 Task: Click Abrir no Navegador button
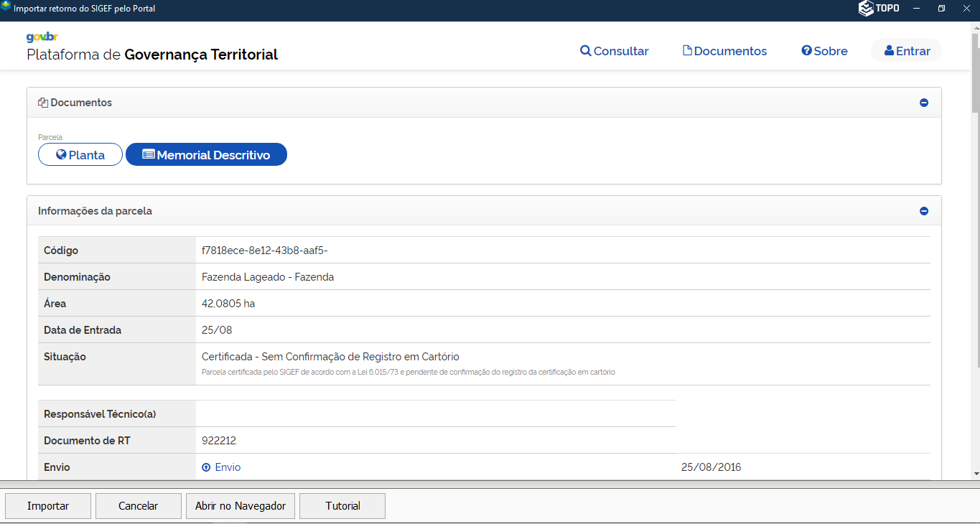click(241, 506)
